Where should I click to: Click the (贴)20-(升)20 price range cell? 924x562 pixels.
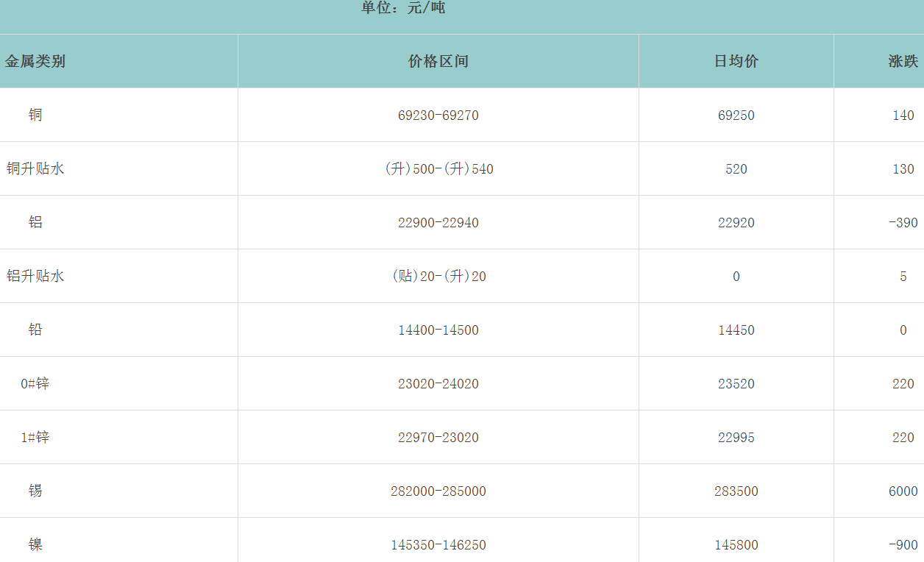point(438,277)
